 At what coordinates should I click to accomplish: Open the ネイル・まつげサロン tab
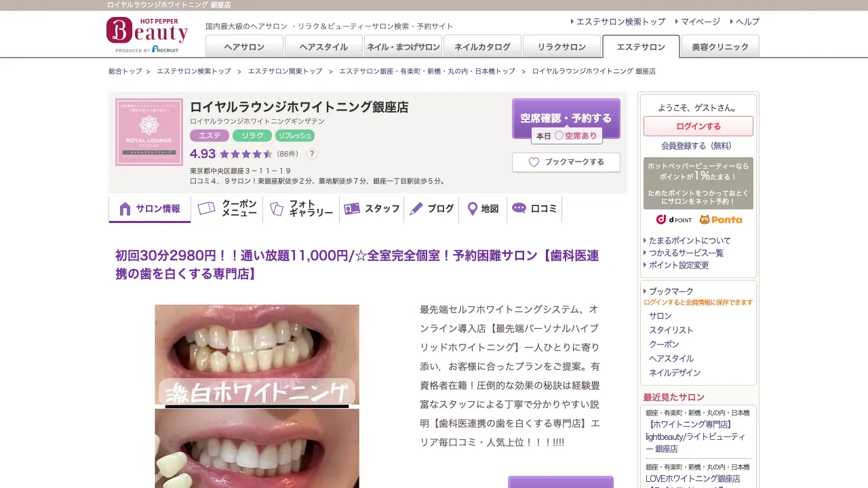(403, 46)
